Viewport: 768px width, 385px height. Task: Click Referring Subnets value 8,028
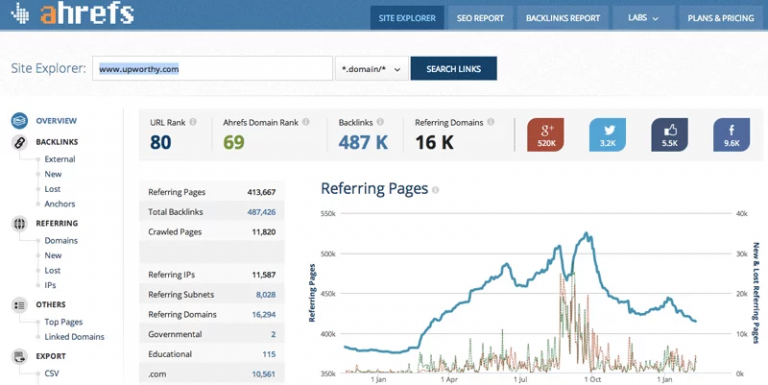[266, 295]
